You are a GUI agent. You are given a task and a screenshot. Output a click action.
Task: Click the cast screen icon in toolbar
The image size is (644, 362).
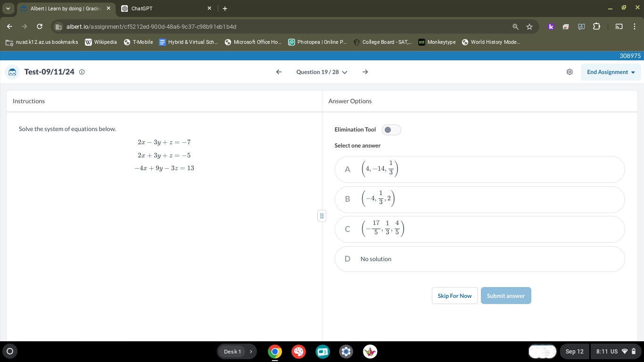click(x=619, y=27)
